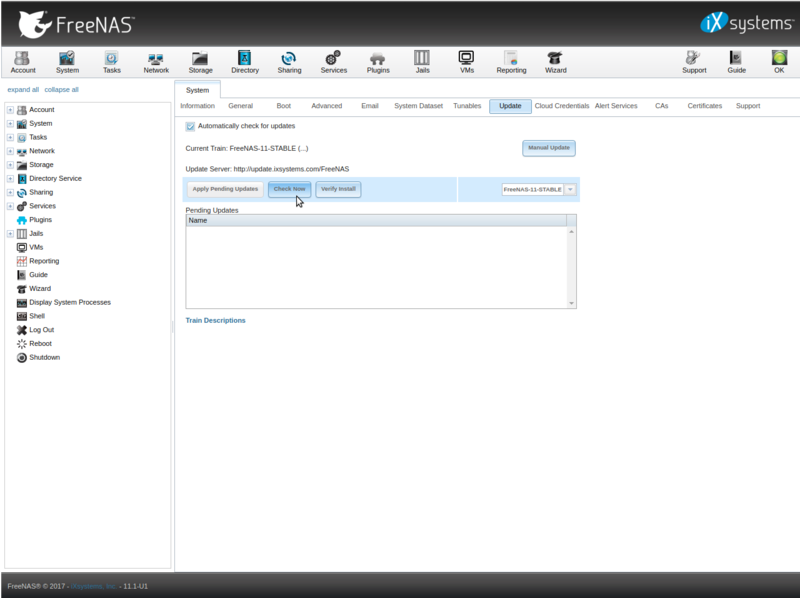Expand the Storage tree node

tap(10, 165)
